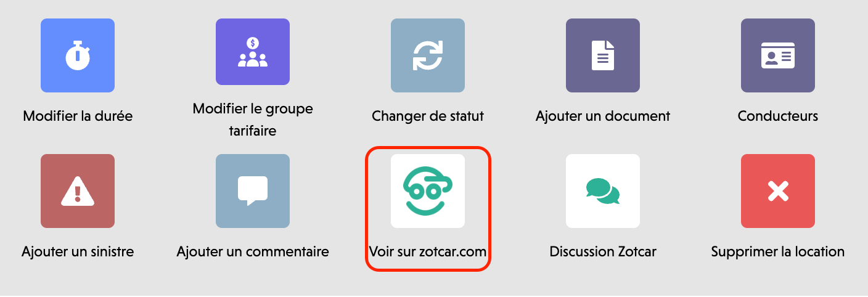868x297 pixels.
Task: Select the speech bubble comment icon
Action: click(x=253, y=191)
